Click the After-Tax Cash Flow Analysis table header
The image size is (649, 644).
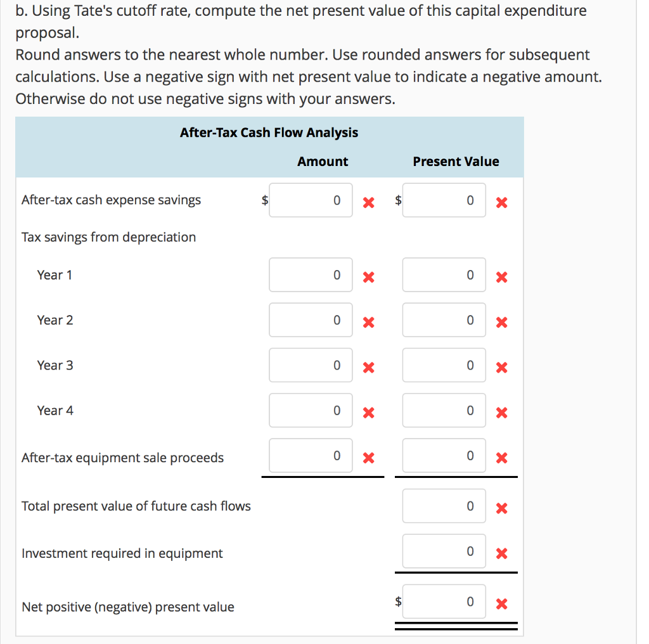(269, 132)
